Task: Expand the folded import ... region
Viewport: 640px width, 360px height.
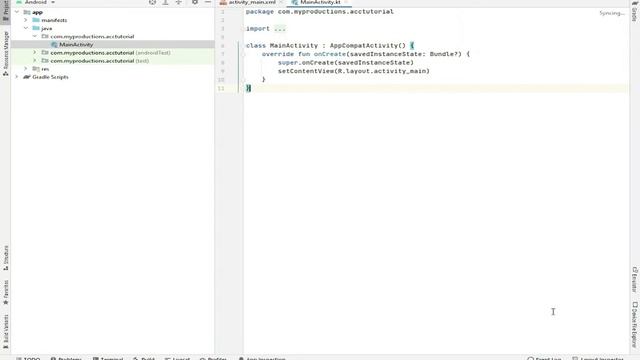Action: coord(280,29)
